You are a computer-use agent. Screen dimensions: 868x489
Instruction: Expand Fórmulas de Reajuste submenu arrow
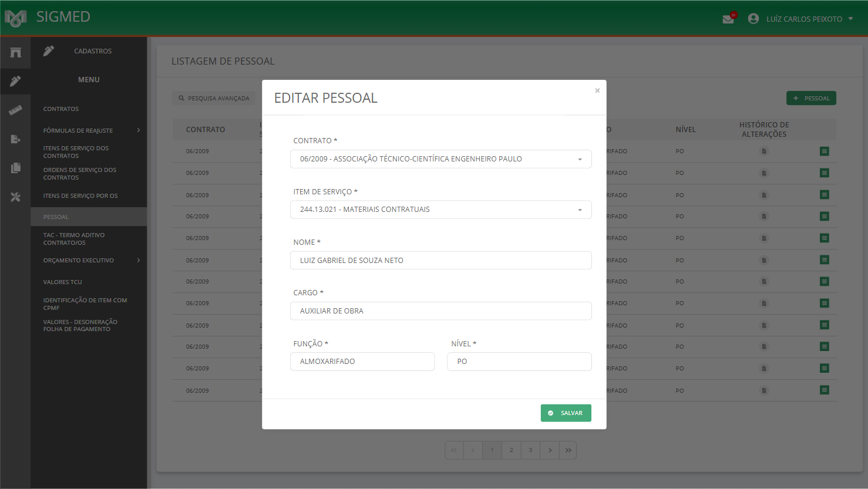tap(139, 130)
